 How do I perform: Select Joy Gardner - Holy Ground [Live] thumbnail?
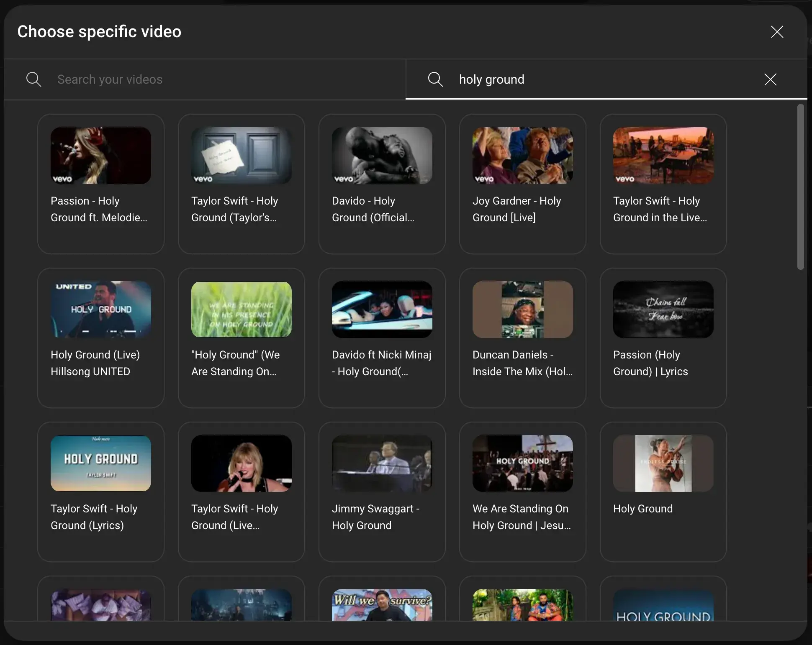[523, 156]
